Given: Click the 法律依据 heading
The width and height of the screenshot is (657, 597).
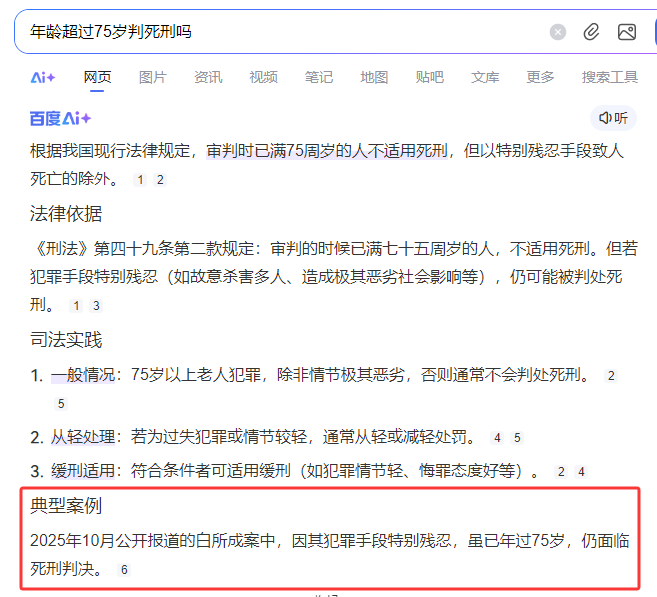Looking at the screenshot, I should coord(66,214).
